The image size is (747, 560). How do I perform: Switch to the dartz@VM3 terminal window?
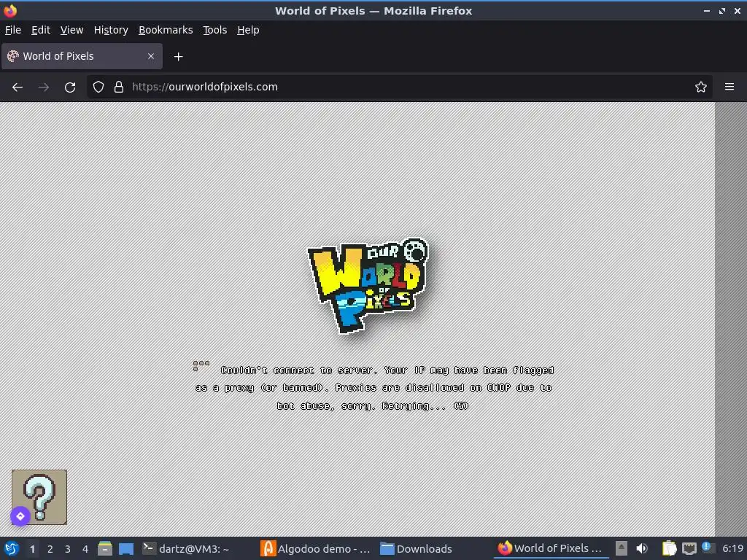pyautogui.click(x=186, y=548)
